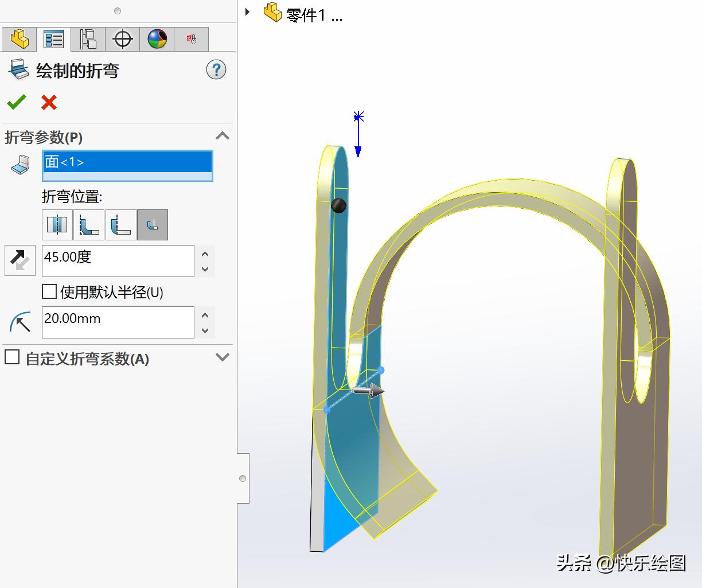Enable 自定义折弯系数(A) checkbox

click(12, 358)
